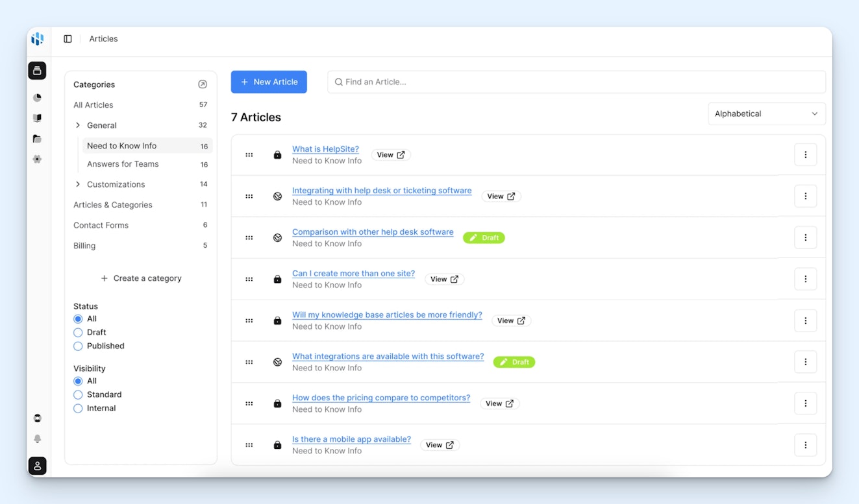Open the Is there a mobile app available? article

pos(351,439)
